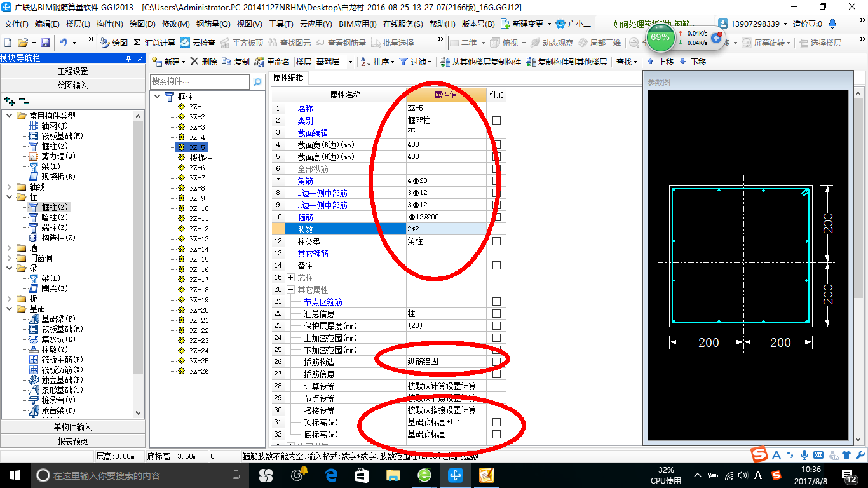868x488 pixels.
Task: Expand the 轴线 tree node
Action: [9, 187]
